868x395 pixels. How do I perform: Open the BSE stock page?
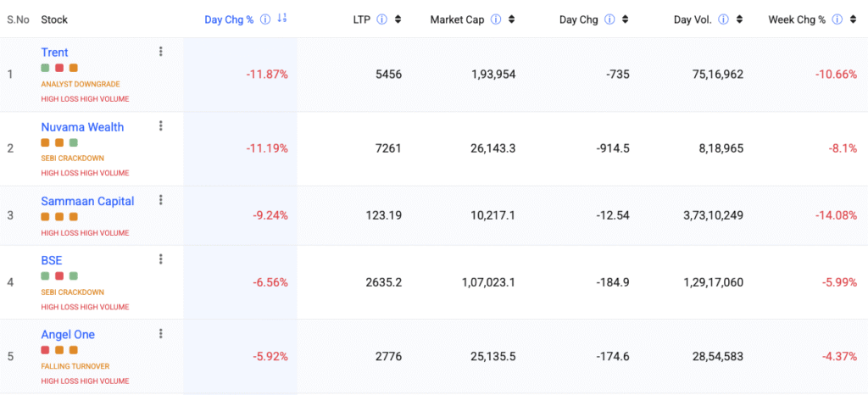point(52,260)
